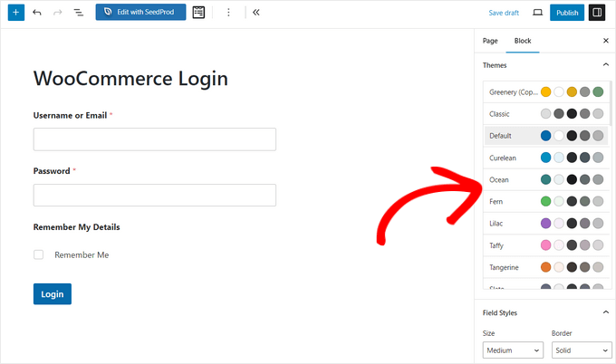This screenshot has width=616, height=364.
Task: Click the teal swatch in Ocean row
Action: coord(545,179)
